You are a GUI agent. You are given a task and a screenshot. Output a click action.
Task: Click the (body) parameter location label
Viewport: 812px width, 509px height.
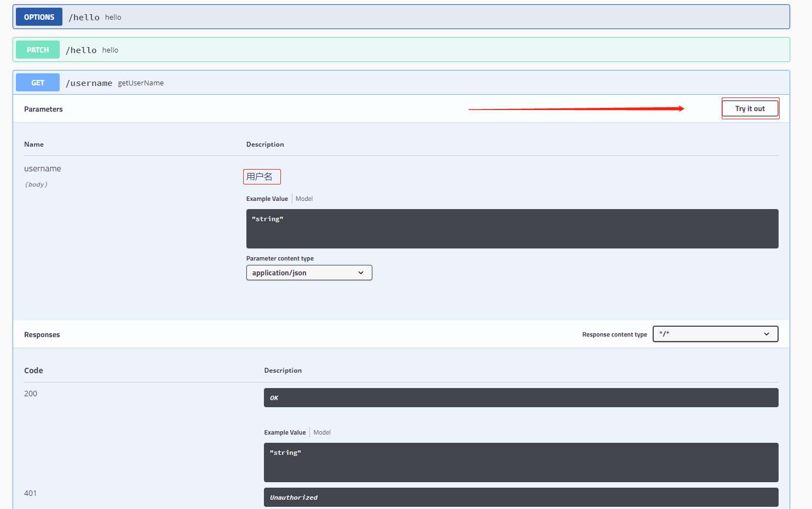click(x=36, y=184)
